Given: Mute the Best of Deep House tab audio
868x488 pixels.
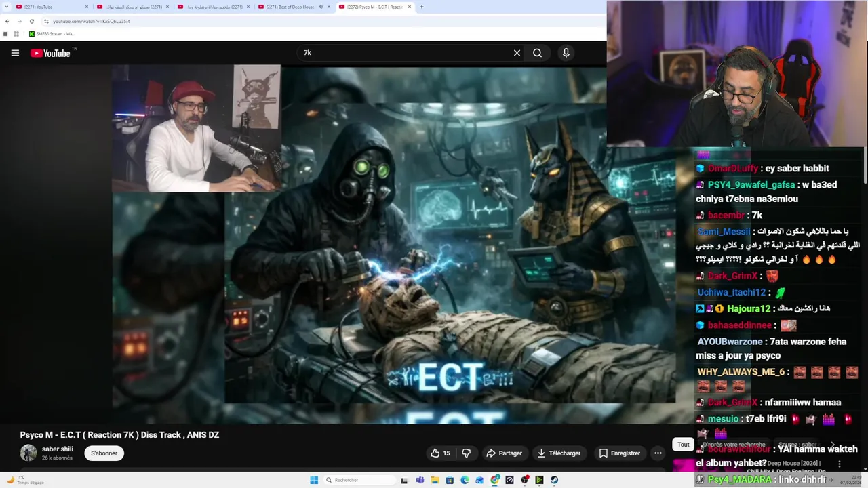Looking at the screenshot, I should [x=321, y=7].
